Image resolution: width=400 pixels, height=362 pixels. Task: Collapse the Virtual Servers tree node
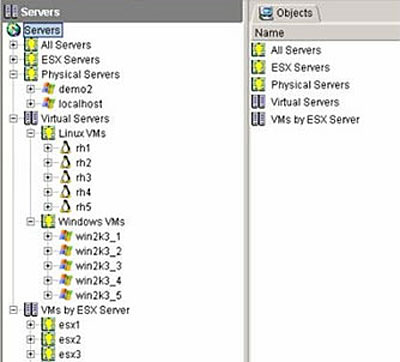point(13,118)
